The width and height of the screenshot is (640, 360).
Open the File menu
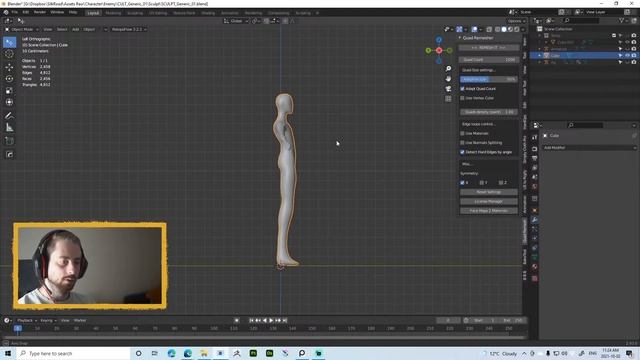[x=14, y=12]
